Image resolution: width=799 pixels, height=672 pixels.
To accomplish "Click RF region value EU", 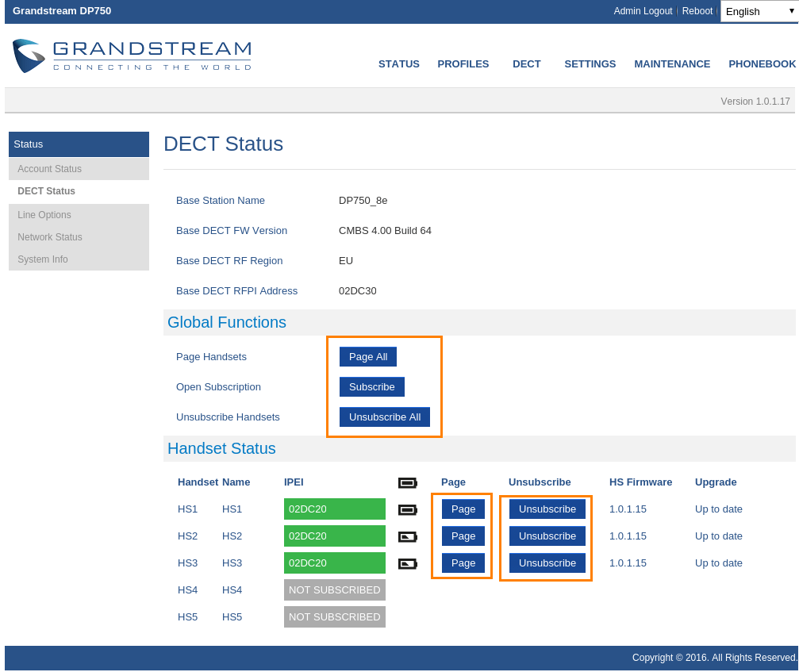I will click(346, 261).
